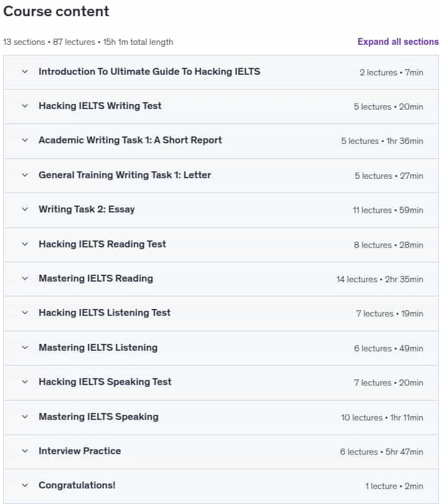This screenshot has height=504, width=439.
Task: Open the Mastering IELTS Speaking chevron
Action: pos(25,417)
